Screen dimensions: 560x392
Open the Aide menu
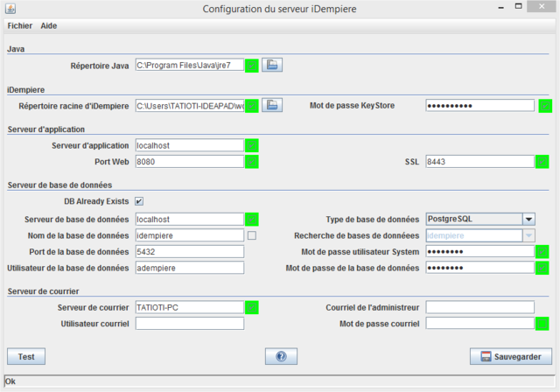click(49, 25)
